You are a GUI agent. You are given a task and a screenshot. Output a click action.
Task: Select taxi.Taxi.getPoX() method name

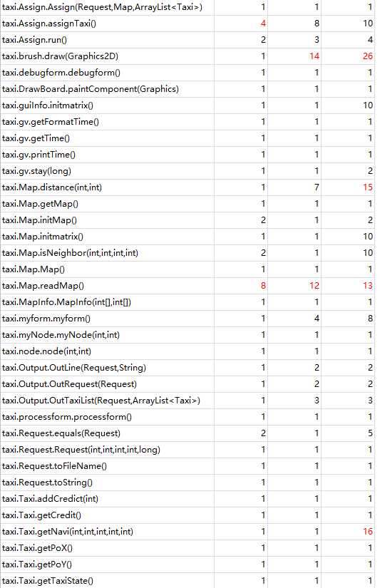point(37,548)
